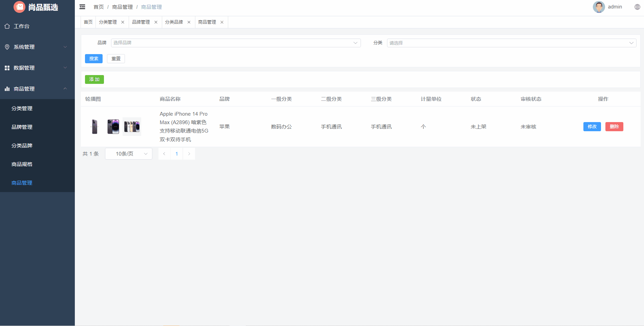Click the first iPhone carousel thumbnail
Image resolution: width=644 pixels, height=326 pixels.
click(94, 126)
